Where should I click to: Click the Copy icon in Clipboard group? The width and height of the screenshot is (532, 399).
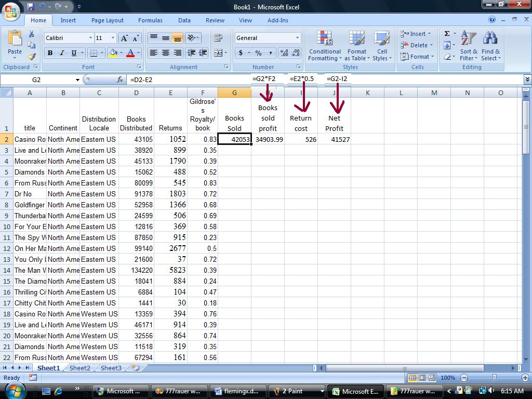32,45
